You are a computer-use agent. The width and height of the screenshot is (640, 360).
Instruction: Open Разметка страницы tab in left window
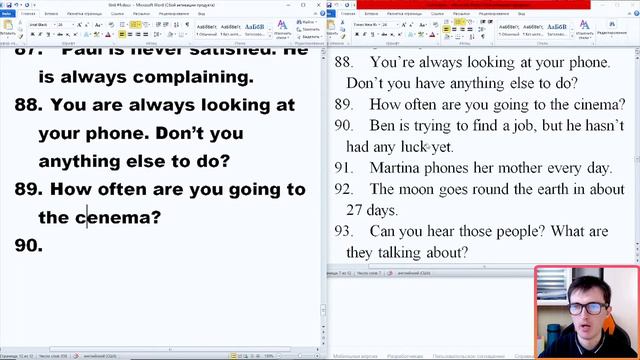84,13
